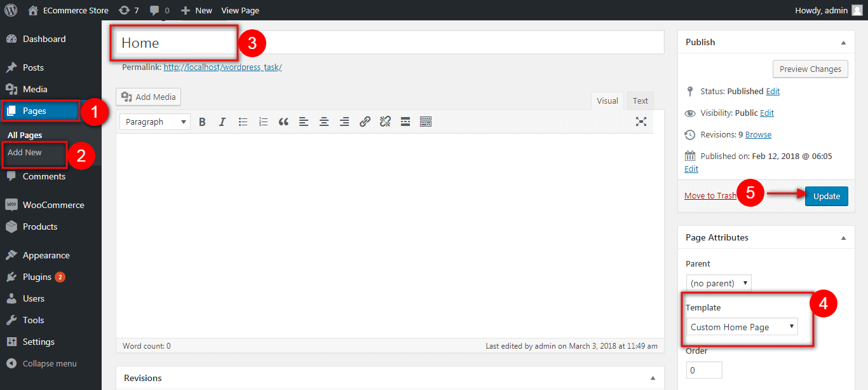Open the Parent page dropdown
The height and width of the screenshot is (390, 868).
coord(719,283)
